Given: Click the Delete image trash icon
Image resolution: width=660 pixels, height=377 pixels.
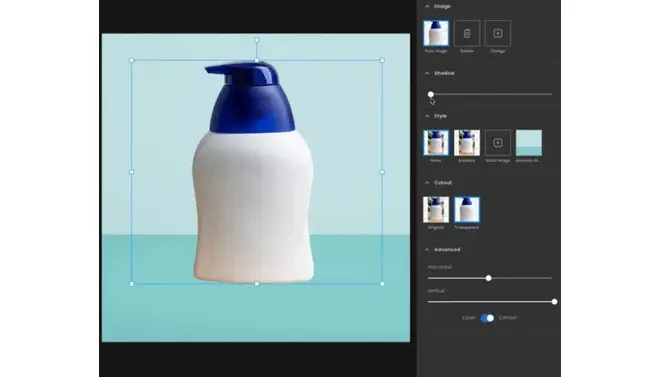Looking at the screenshot, I should 467,33.
